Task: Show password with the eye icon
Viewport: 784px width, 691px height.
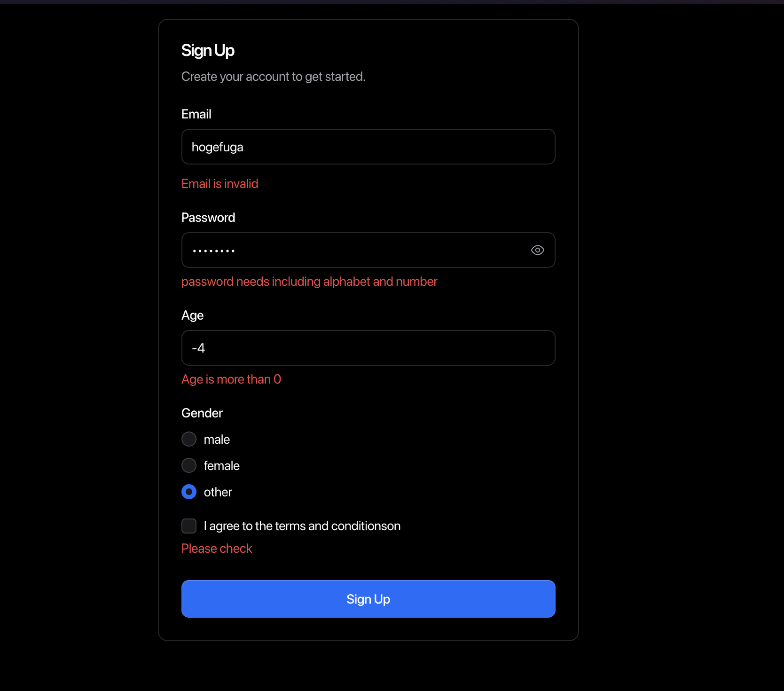Action: coord(537,250)
